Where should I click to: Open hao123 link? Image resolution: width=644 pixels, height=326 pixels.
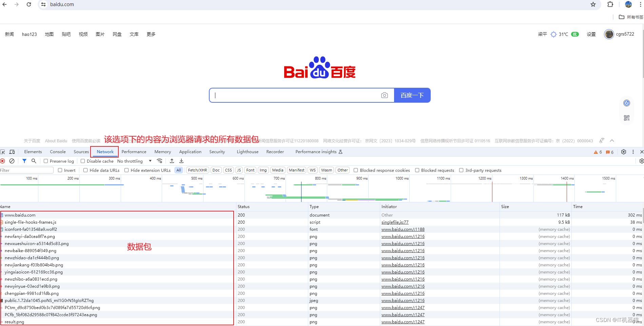[x=30, y=34]
